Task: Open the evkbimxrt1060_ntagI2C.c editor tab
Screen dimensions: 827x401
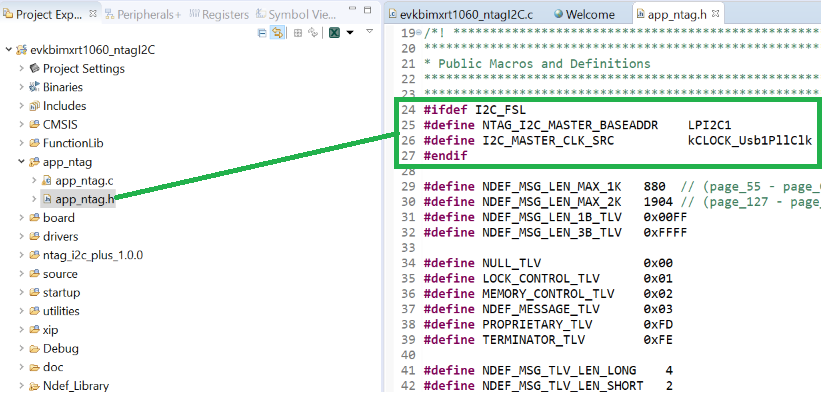Action: click(461, 14)
